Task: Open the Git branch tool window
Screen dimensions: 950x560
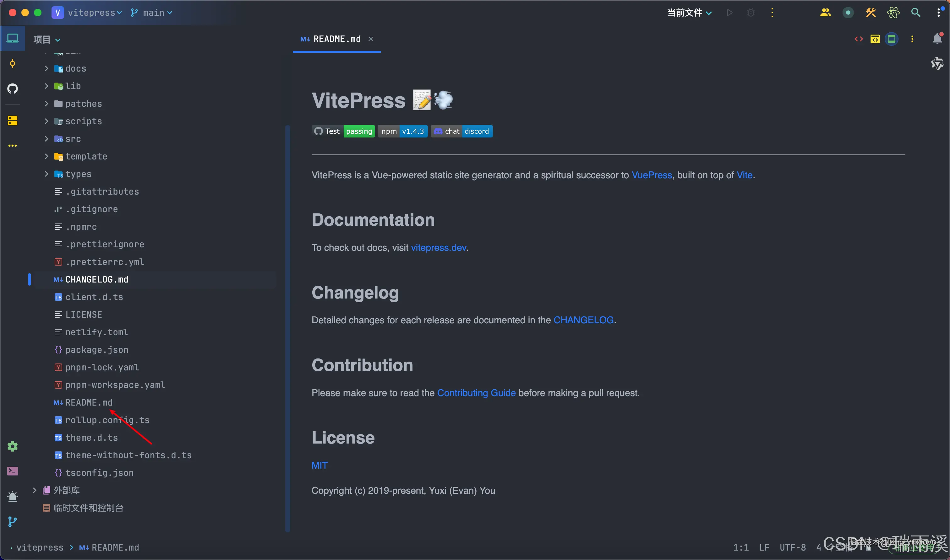Action: (x=13, y=521)
